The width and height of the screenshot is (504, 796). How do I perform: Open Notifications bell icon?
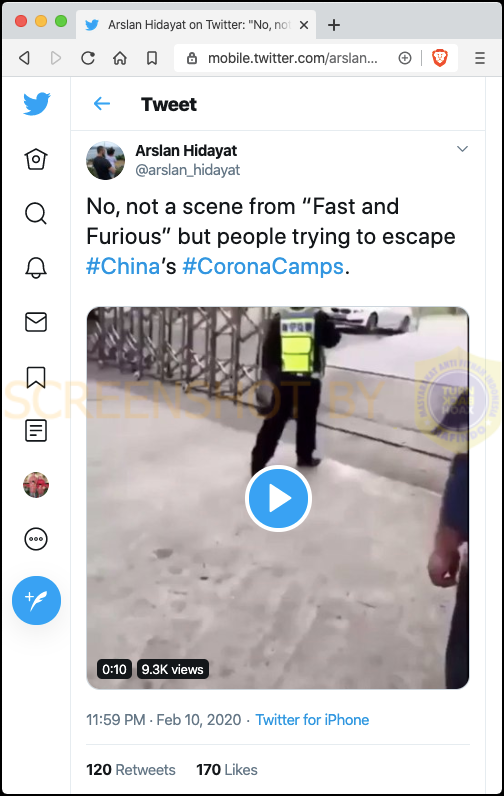pyautogui.click(x=36, y=268)
